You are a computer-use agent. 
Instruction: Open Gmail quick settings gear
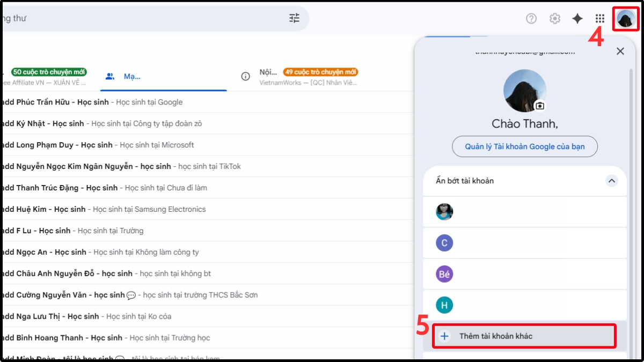(x=554, y=18)
